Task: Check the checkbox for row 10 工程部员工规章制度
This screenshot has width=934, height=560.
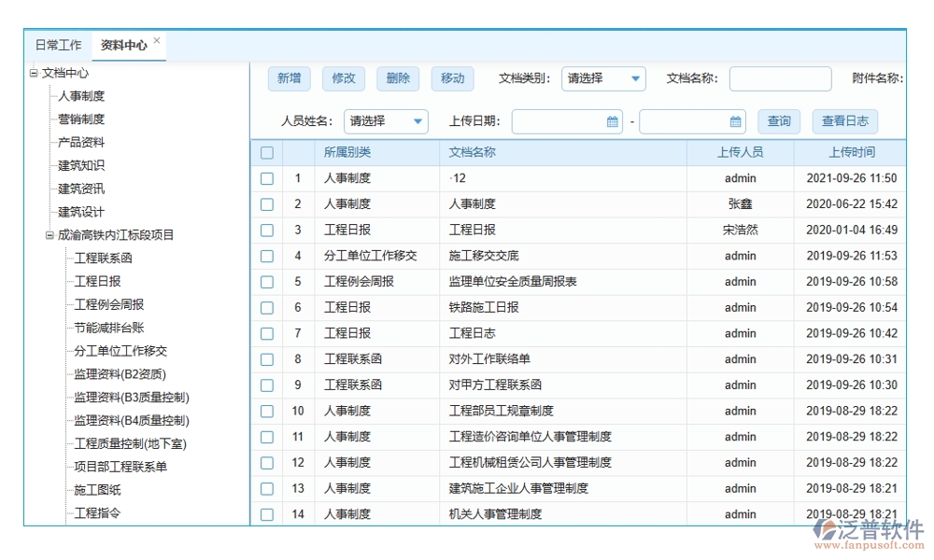Action: pos(267,411)
